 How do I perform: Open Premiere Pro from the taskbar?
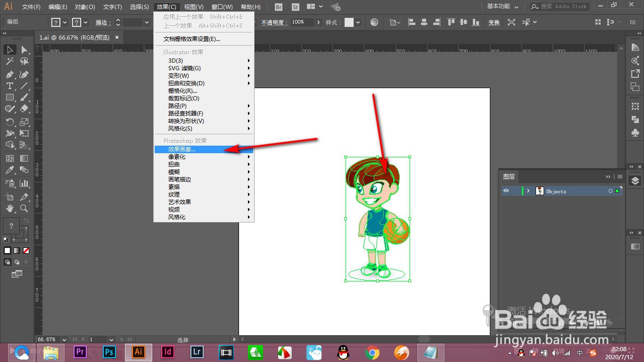click(80, 352)
